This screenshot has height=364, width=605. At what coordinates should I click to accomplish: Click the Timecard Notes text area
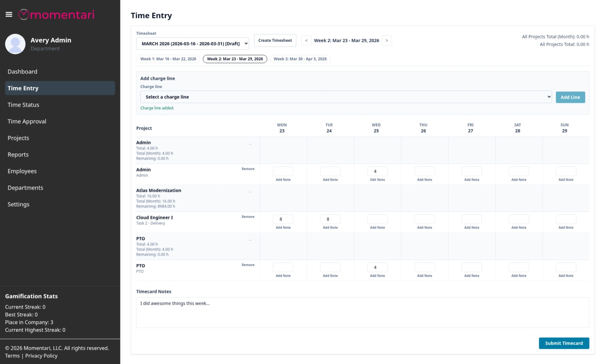[x=362, y=312]
